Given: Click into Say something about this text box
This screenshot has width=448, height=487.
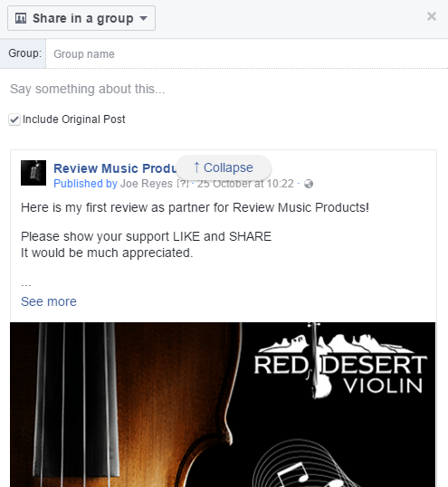Looking at the screenshot, I should click(224, 89).
